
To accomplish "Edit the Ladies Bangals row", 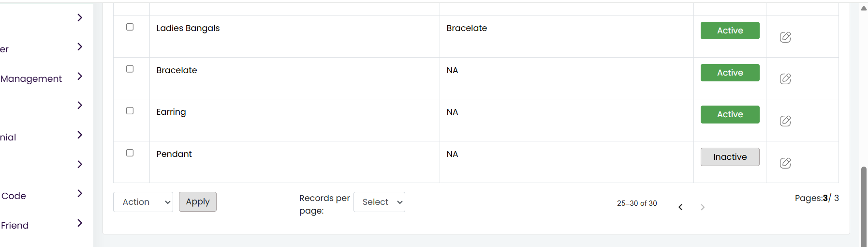I will tap(785, 37).
